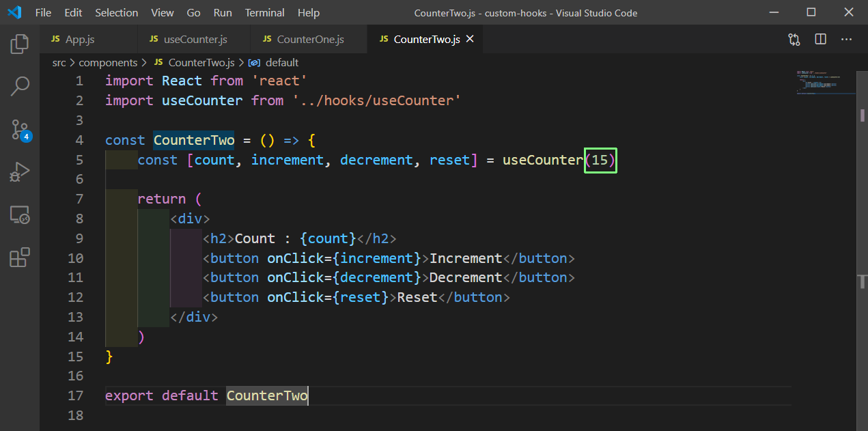
Task: Split the editor to the right
Action: click(820, 40)
